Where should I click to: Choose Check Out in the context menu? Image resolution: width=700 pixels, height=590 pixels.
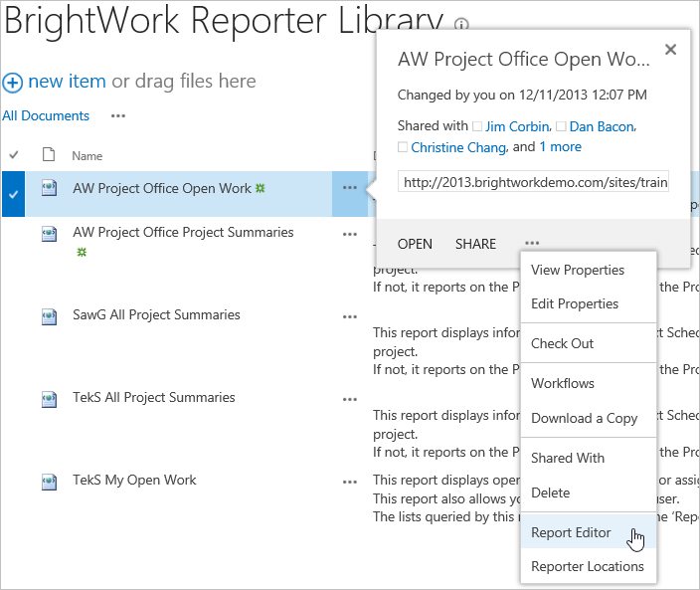[x=562, y=343]
